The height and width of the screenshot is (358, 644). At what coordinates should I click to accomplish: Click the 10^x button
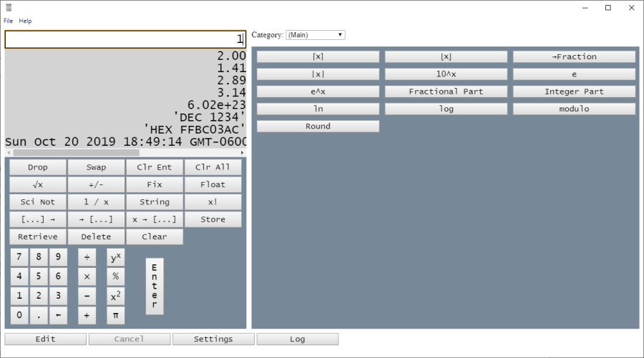click(446, 74)
